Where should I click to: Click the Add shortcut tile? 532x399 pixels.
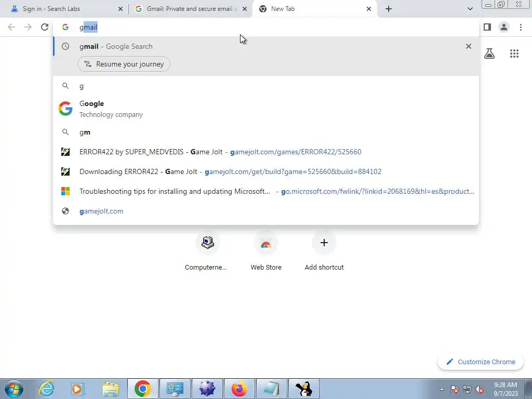(x=324, y=251)
